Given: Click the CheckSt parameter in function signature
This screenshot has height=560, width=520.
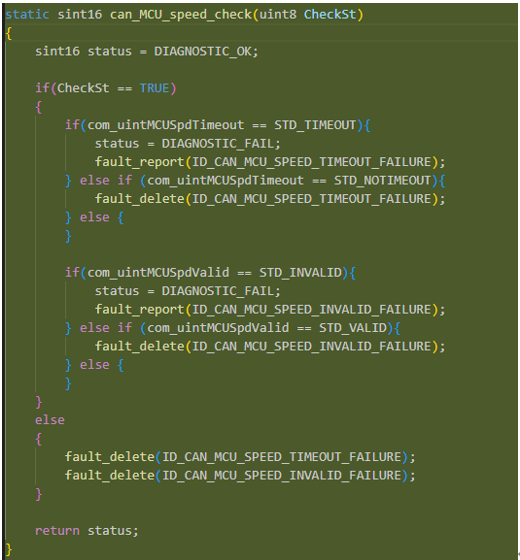Looking at the screenshot, I should point(330,14).
